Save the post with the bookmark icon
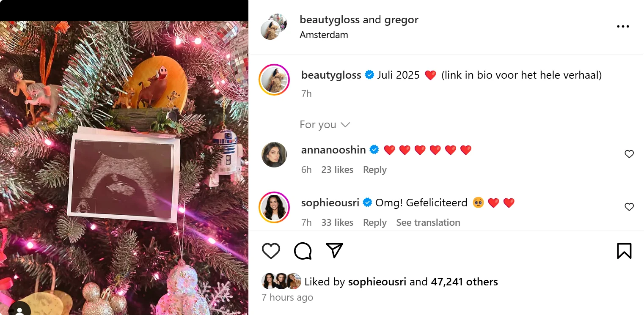 click(624, 251)
